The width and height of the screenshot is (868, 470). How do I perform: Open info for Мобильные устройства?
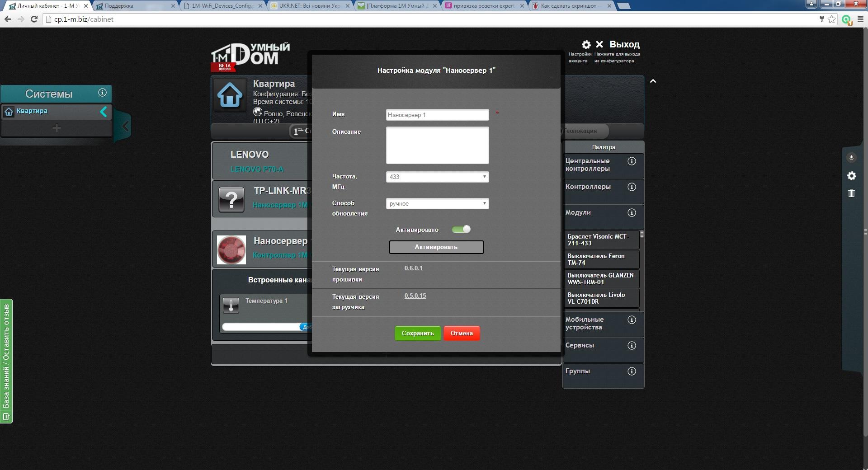coord(632,320)
